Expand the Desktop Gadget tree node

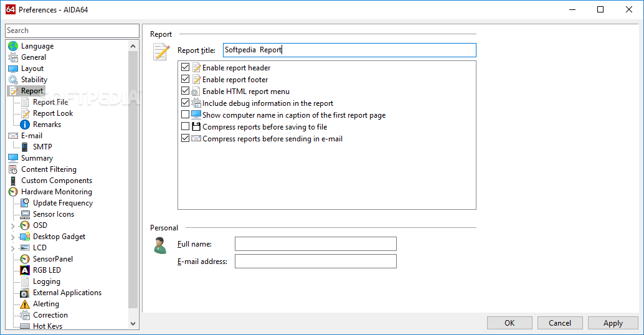12,237
